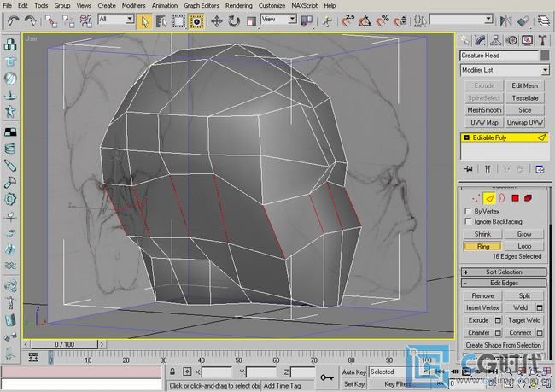Open Connect settings box
The image size is (555, 392).
pyautogui.click(x=540, y=333)
